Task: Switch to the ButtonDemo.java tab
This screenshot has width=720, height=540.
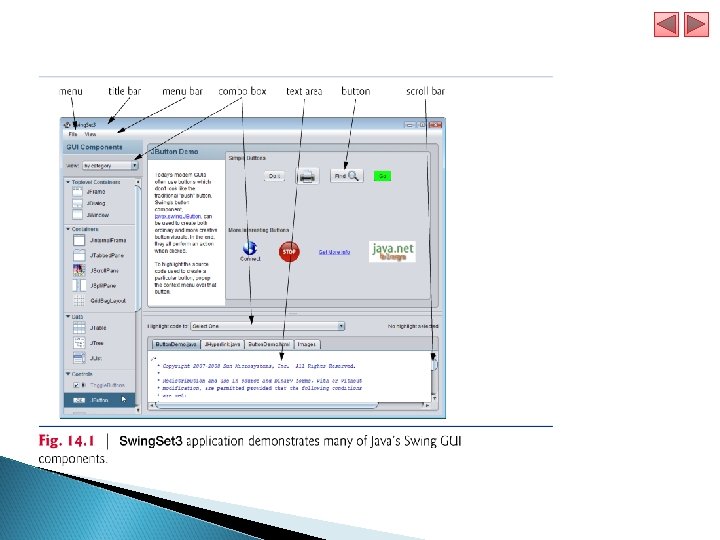Action: coord(176,344)
